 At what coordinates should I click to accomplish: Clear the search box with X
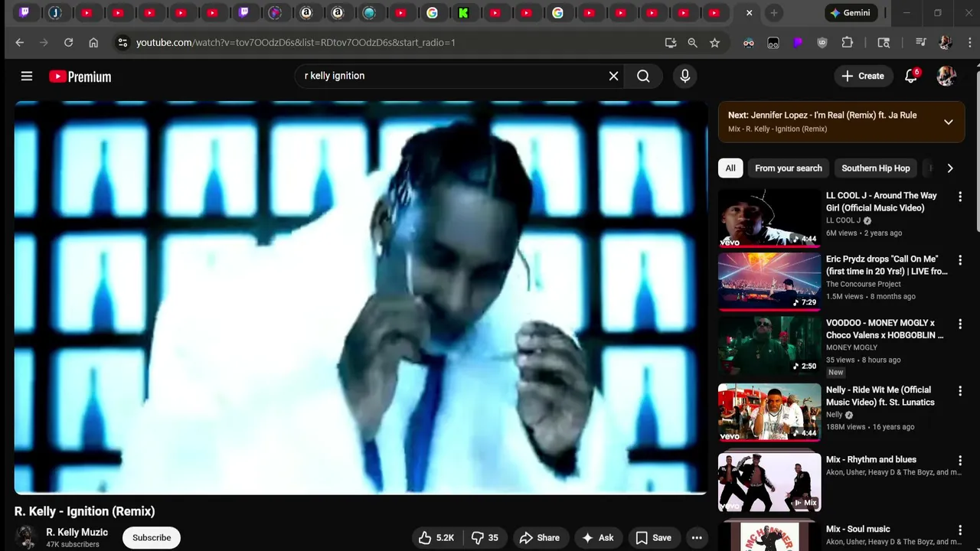tap(613, 76)
